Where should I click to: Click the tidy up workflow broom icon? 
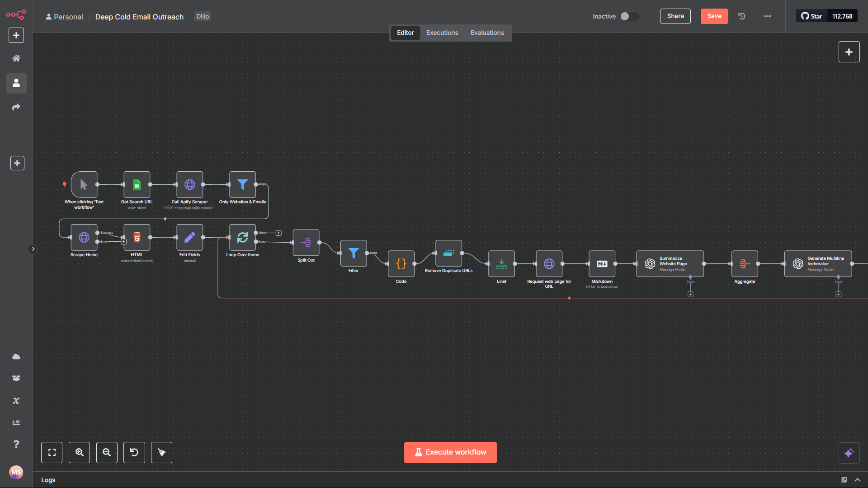(161, 452)
